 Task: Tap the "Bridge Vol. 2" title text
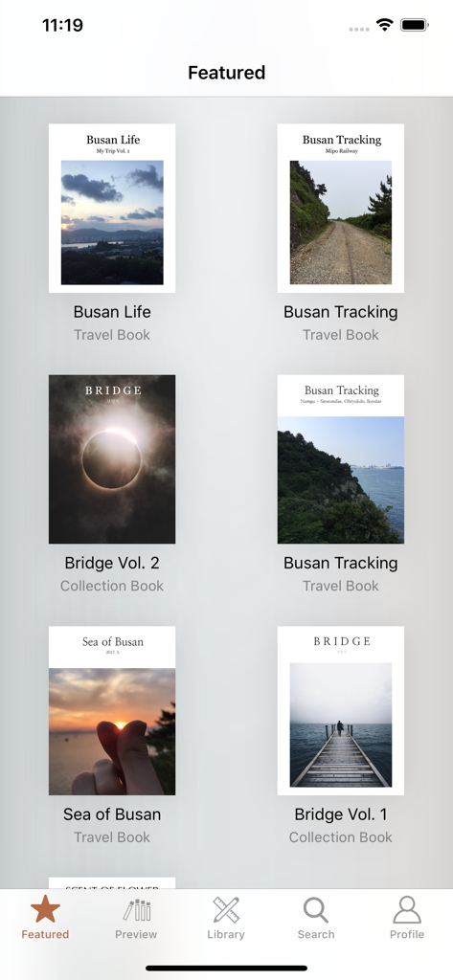112,563
